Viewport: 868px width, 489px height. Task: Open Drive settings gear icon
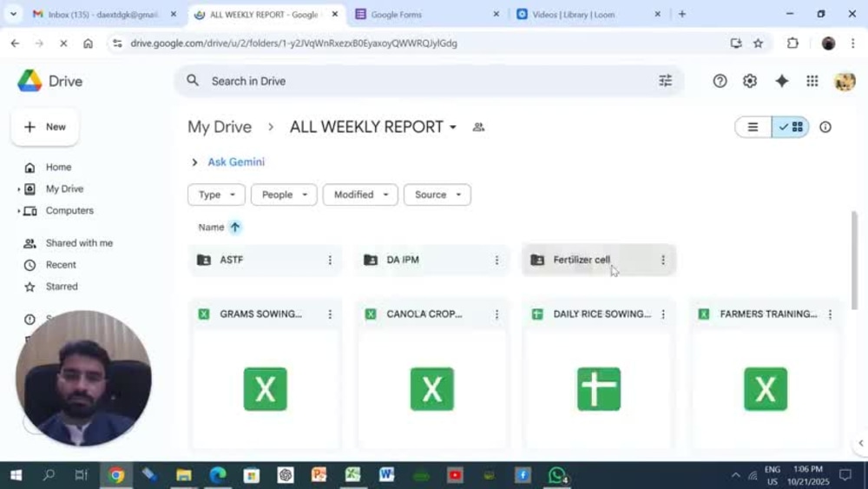tap(750, 81)
